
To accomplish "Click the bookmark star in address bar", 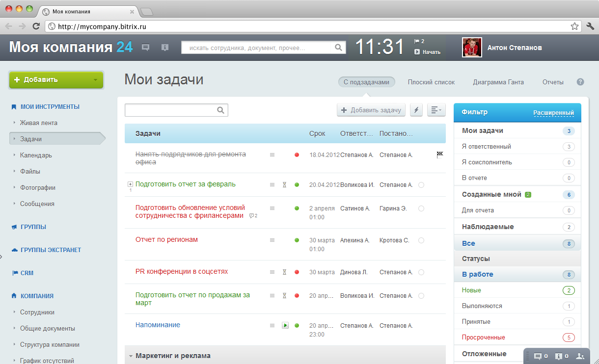I will pyautogui.click(x=574, y=26).
